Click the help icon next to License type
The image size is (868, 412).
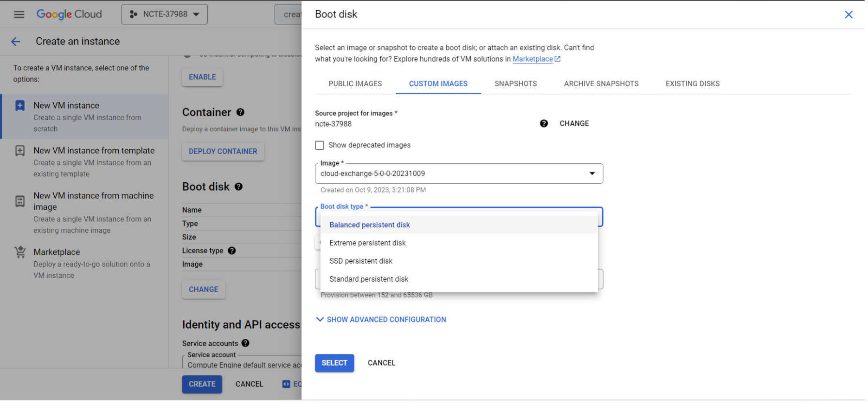232,251
